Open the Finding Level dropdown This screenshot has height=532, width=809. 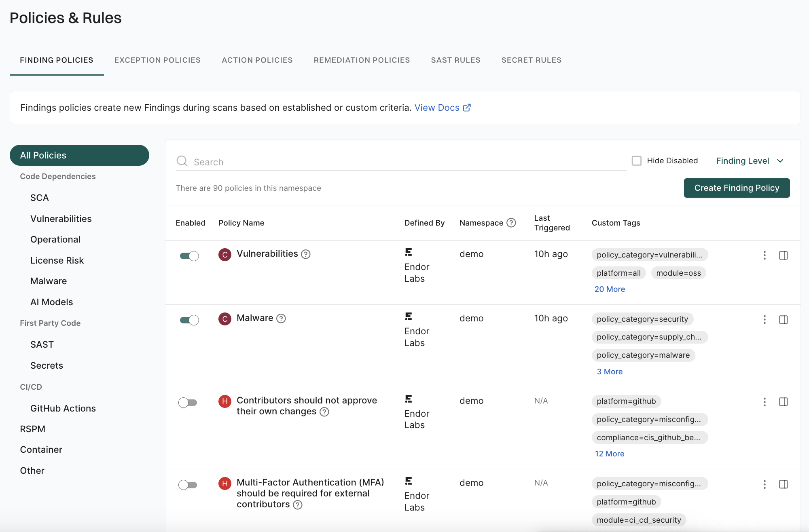750,161
